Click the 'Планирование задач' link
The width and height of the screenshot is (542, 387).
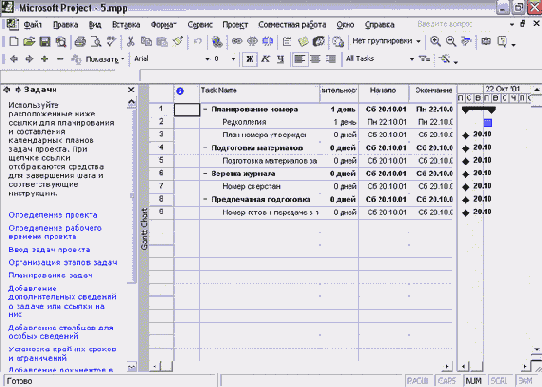point(50,275)
